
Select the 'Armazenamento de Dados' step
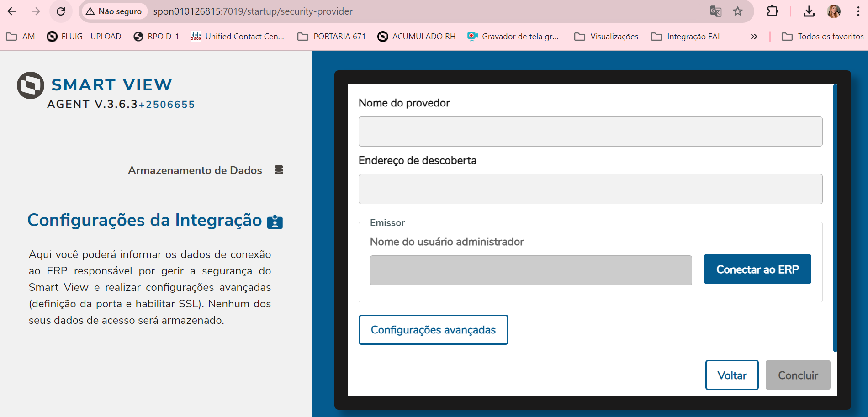pyautogui.click(x=195, y=170)
